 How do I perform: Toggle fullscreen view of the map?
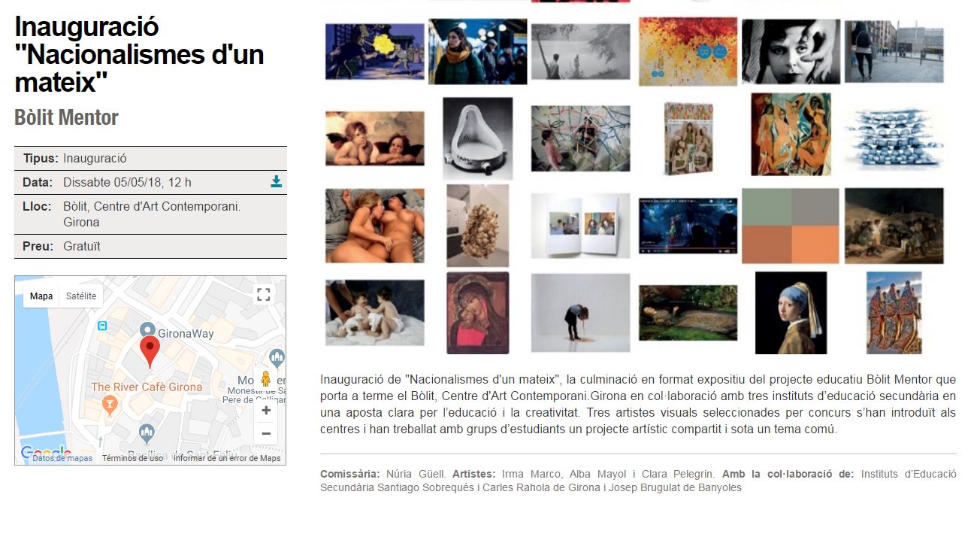point(263,294)
